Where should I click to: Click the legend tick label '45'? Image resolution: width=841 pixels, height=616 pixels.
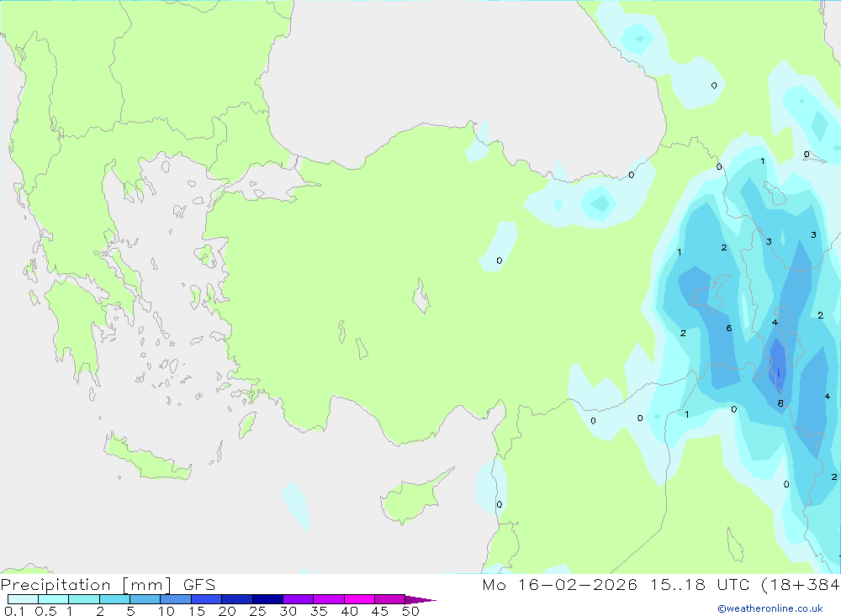380,611
